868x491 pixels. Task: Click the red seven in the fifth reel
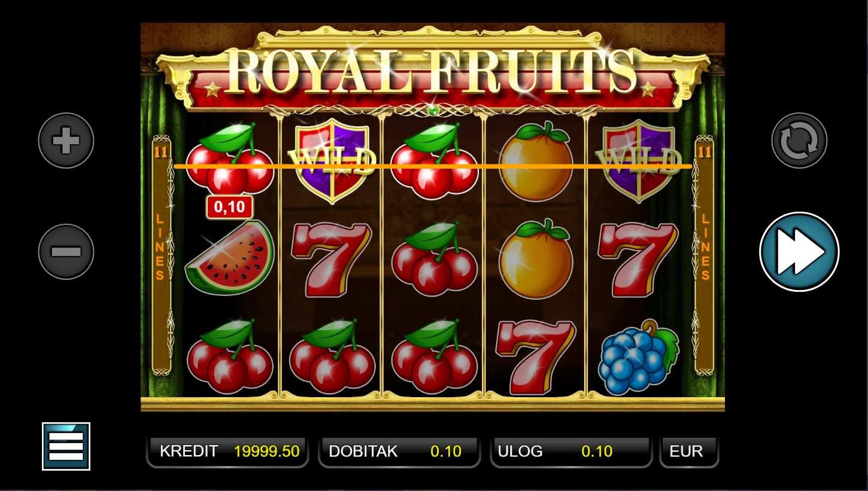pyautogui.click(x=639, y=259)
